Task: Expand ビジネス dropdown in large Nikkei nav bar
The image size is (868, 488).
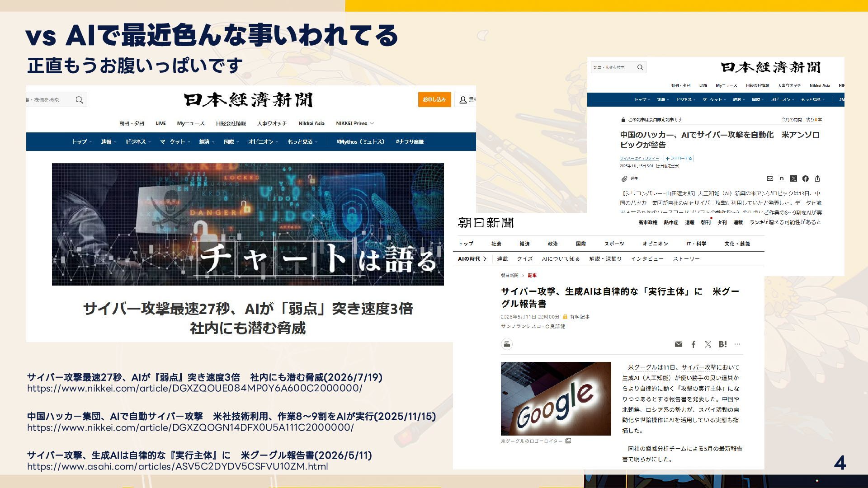Action: 138,142
